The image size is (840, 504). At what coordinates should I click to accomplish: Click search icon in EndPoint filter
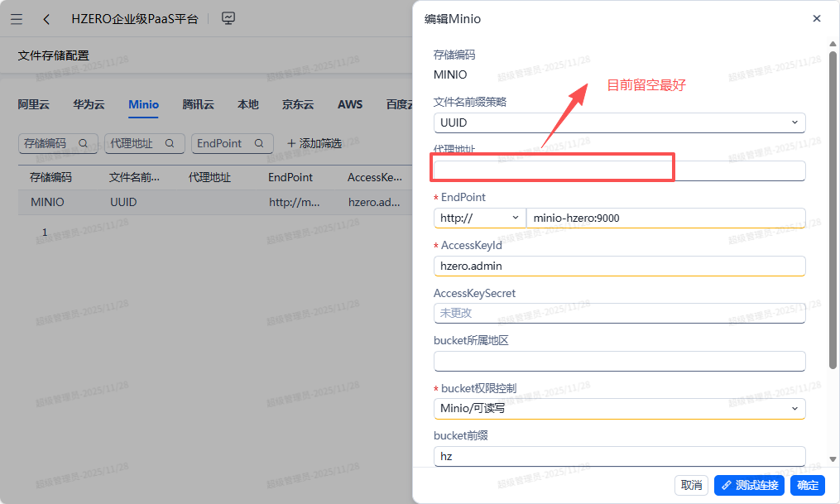pos(258,143)
